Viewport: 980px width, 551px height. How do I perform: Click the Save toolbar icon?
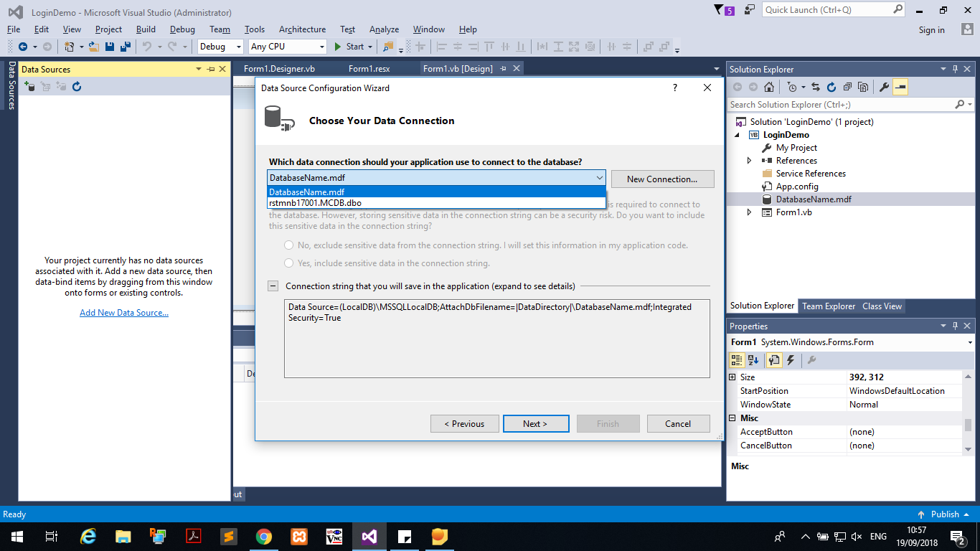click(x=110, y=47)
